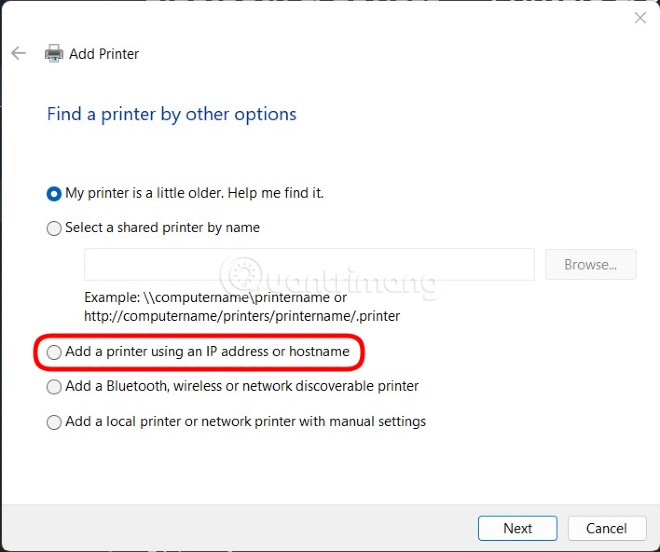This screenshot has width=660, height=552.
Task: Click the printer icon next to Add Printer
Action: tap(54, 53)
